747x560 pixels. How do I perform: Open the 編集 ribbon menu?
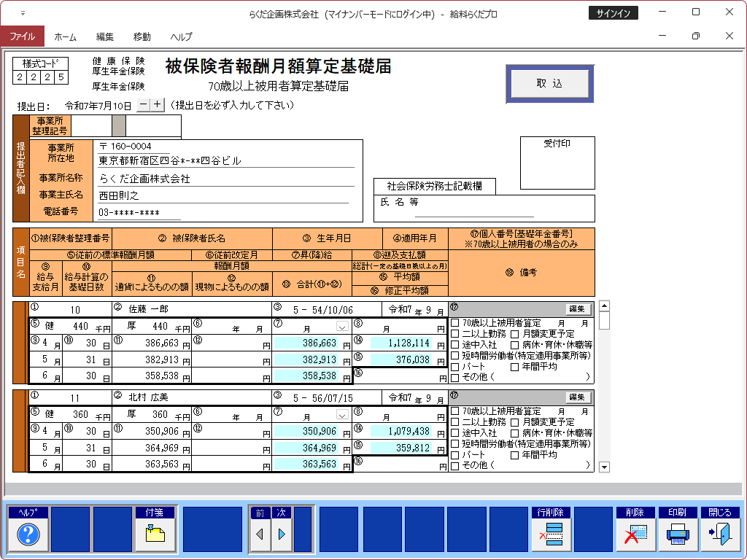click(x=105, y=36)
